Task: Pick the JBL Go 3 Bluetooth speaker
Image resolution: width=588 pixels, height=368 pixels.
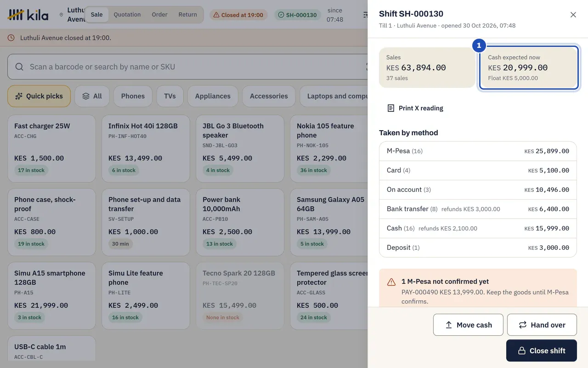Action: coord(240,149)
